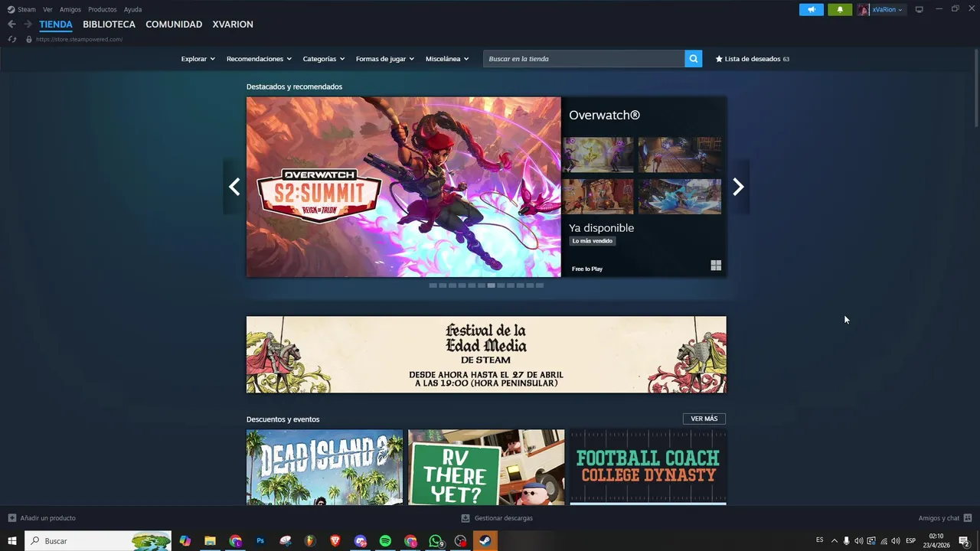The height and width of the screenshot is (551, 980).
Task: Open the Amigos menu
Action: (x=70, y=10)
